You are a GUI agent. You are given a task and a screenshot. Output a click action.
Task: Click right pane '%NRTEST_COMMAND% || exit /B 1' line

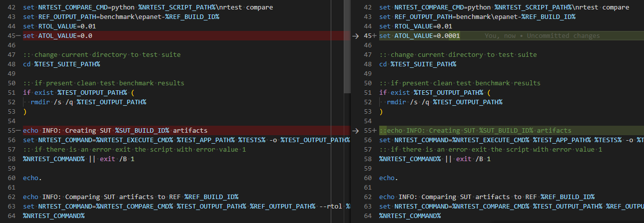[x=435, y=159]
